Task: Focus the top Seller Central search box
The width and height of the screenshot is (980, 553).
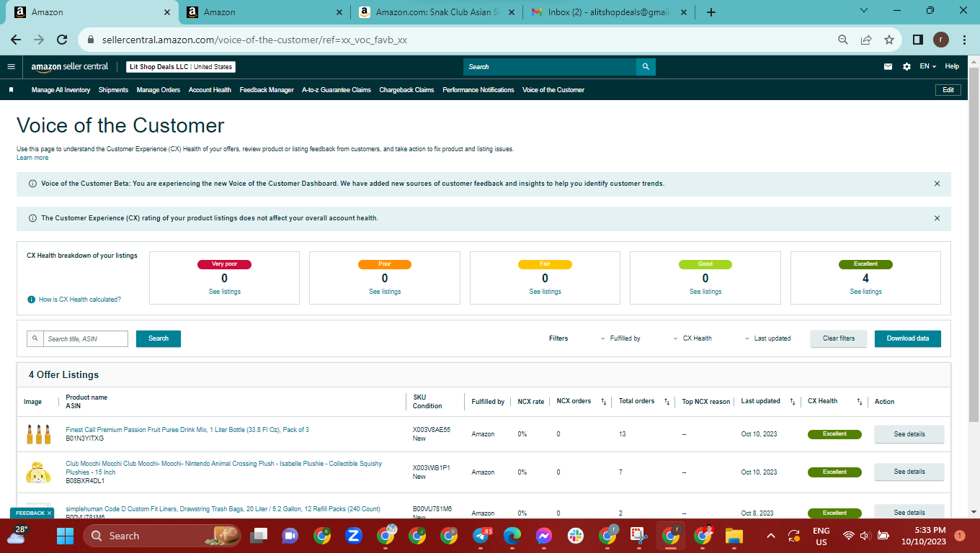Action: pos(550,67)
